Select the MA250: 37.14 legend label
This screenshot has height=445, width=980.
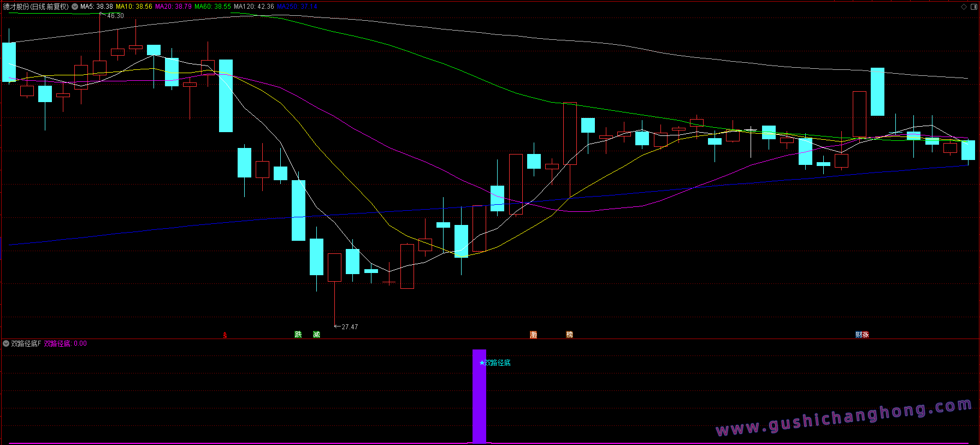[x=297, y=7]
